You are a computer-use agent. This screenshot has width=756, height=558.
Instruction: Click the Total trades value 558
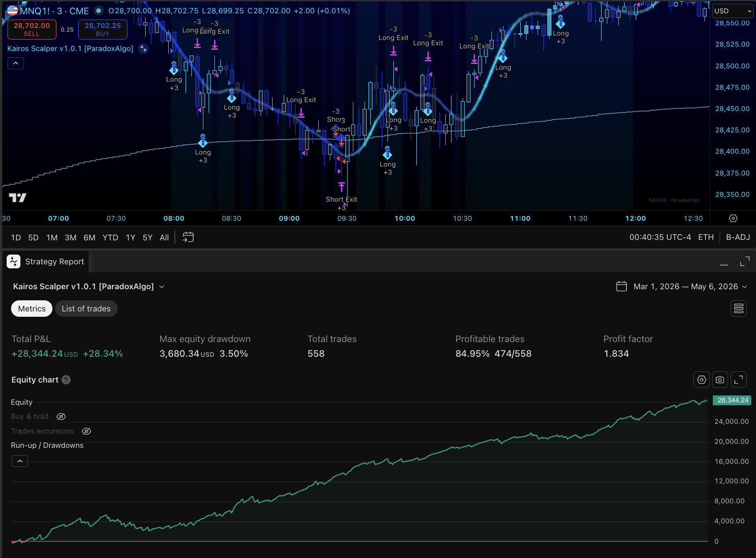click(316, 354)
